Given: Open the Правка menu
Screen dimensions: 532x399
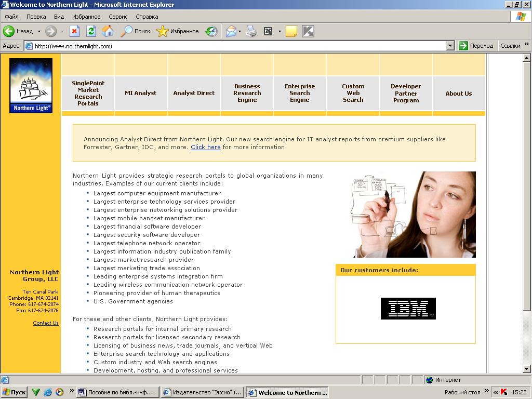Looking at the screenshot, I should coord(36,17).
